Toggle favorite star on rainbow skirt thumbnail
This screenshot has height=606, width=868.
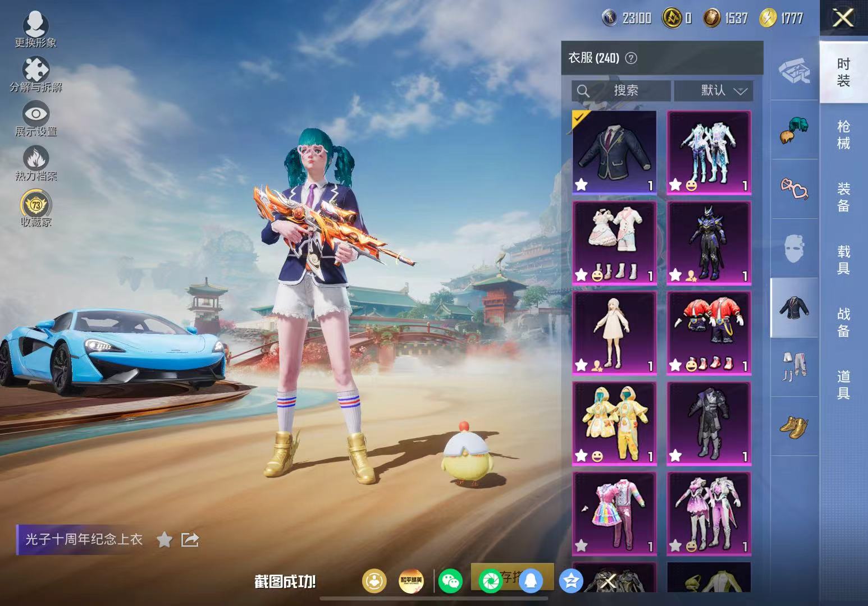tap(581, 545)
